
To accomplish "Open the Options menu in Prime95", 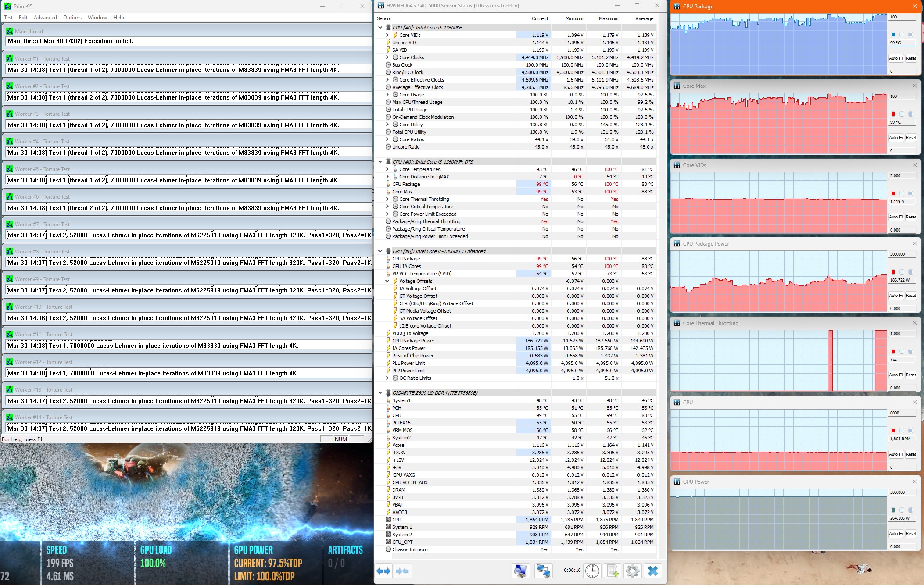I will pos(72,18).
